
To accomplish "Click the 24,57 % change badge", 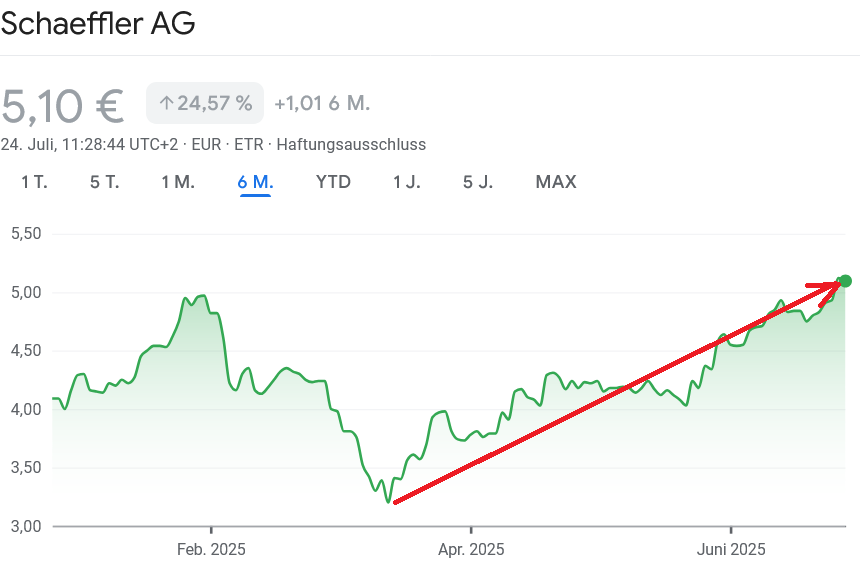I will [x=205, y=103].
